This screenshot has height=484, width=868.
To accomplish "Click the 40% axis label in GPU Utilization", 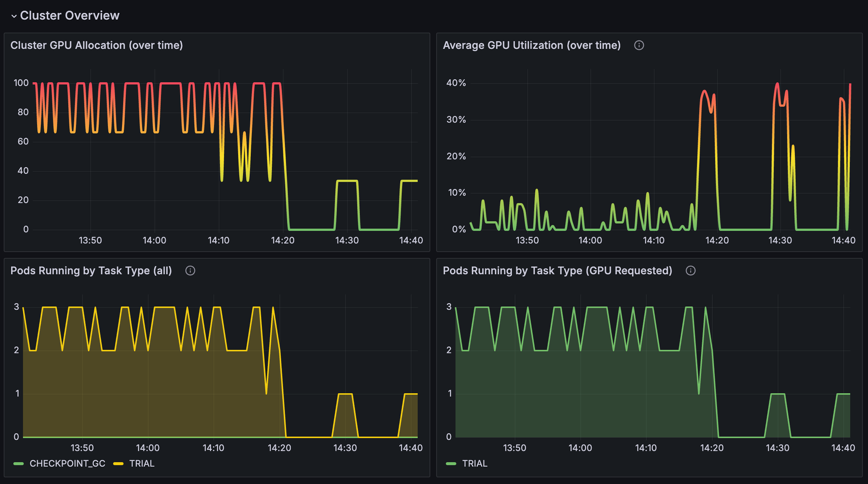I will pyautogui.click(x=456, y=83).
